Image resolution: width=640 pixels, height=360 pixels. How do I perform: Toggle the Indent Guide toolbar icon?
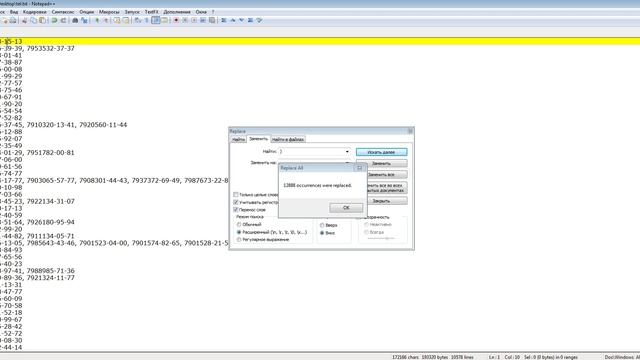(156, 20)
